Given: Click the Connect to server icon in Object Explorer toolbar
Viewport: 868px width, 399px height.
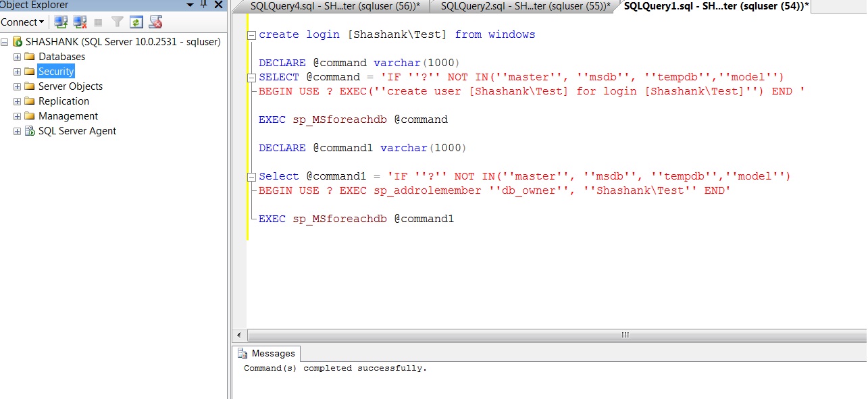Looking at the screenshot, I should click(x=60, y=22).
